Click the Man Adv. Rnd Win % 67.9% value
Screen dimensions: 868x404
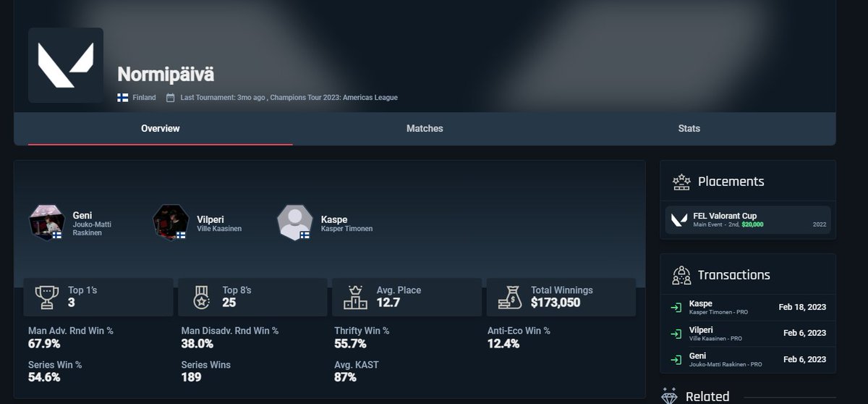[44, 343]
